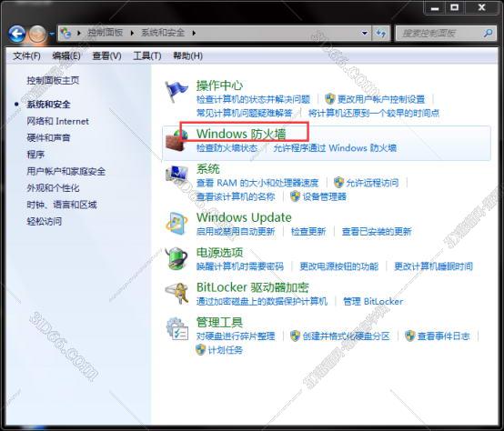Click the 搜索控制面板 search field
The height and width of the screenshot is (431, 504).
click(446, 33)
